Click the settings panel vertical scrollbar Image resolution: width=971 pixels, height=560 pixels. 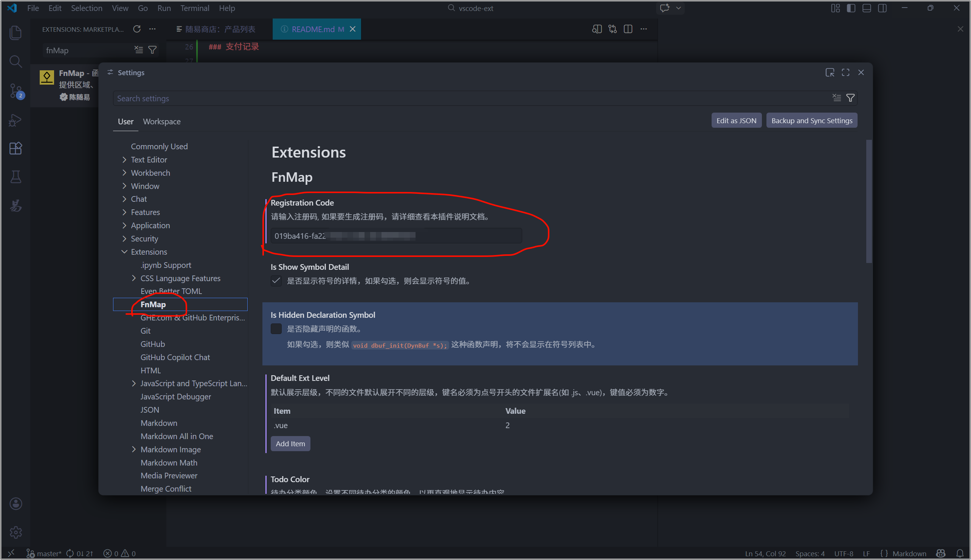[x=869, y=201]
